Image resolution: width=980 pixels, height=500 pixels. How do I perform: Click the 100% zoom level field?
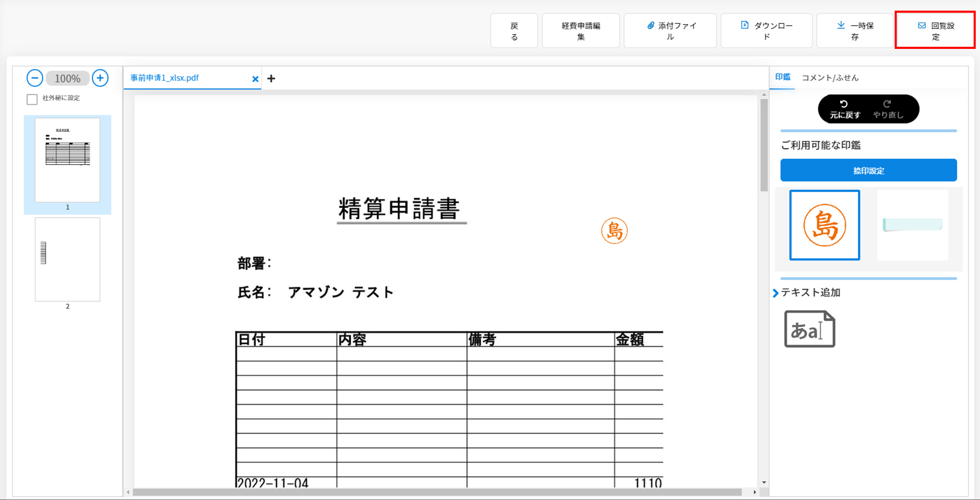coord(68,78)
